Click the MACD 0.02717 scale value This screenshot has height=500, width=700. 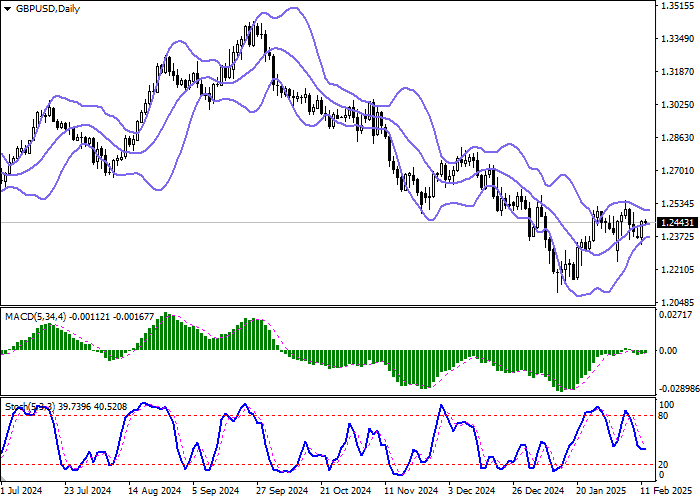pos(677,315)
